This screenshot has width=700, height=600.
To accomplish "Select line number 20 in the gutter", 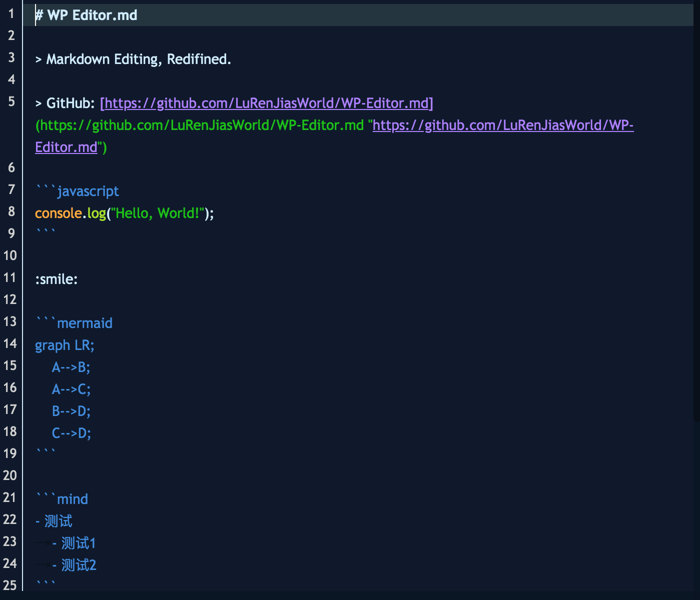I will click(10, 475).
